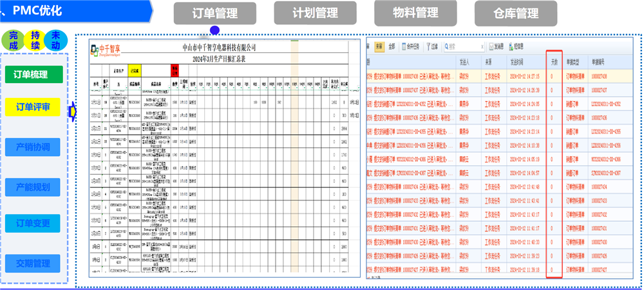The image size is (644, 290).
Task: Click the timestamp 2024-03-12 14:10:38
Action: click(524, 146)
